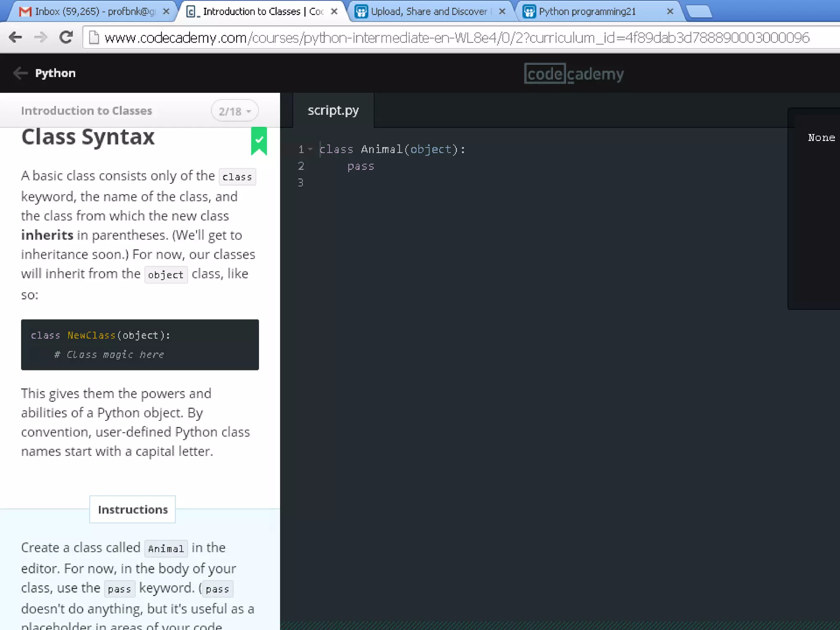Image resolution: width=840 pixels, height=630 pixels.
Task: Click the inline 'object' code keyword
Action: [166, 275]
